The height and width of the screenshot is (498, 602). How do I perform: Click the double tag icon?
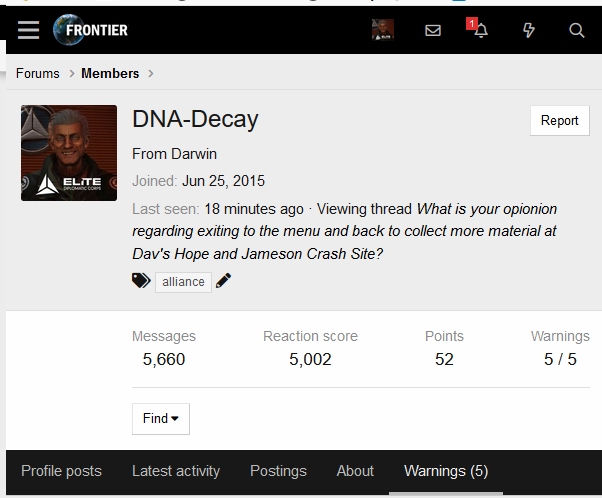coord(141,281)
